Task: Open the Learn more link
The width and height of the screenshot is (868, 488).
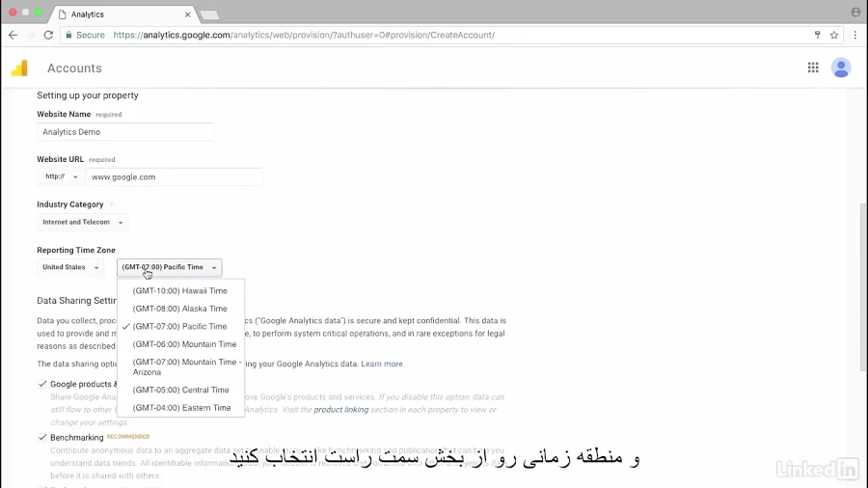Action: coord(382,364)
